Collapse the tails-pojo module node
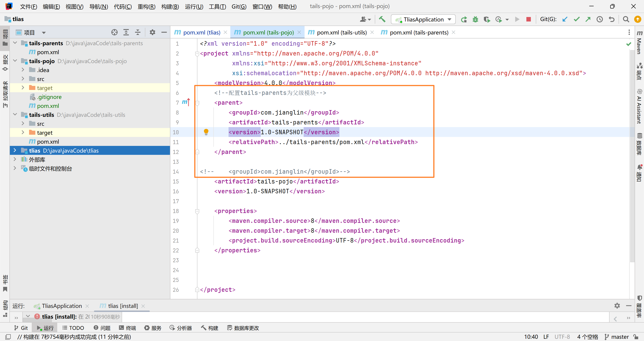 click(15, 61)
